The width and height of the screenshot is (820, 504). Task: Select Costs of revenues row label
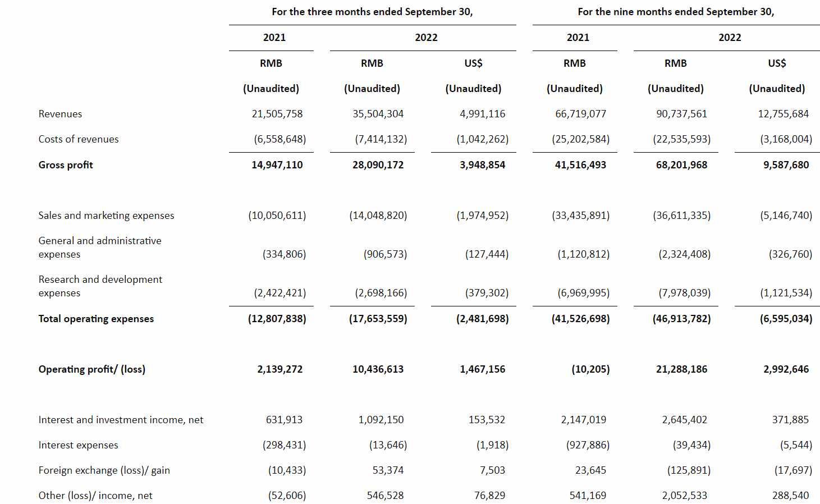[79, 139]
